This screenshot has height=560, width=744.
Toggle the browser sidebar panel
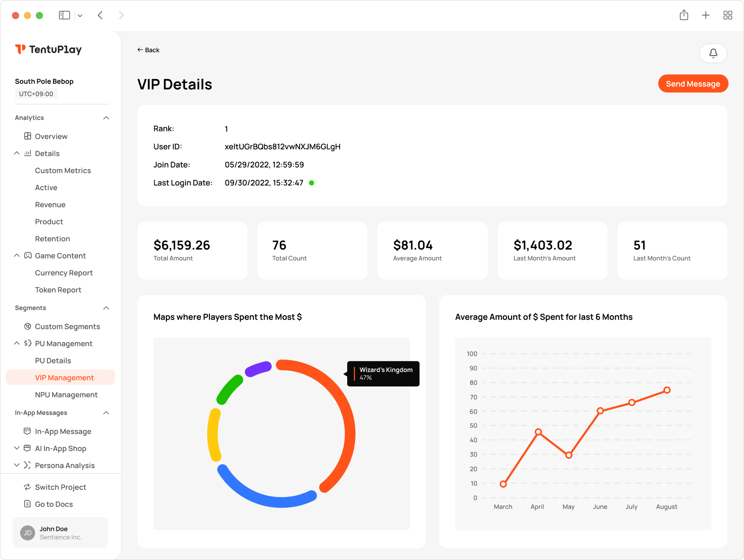pyautogui.click(x=64, y=15)
